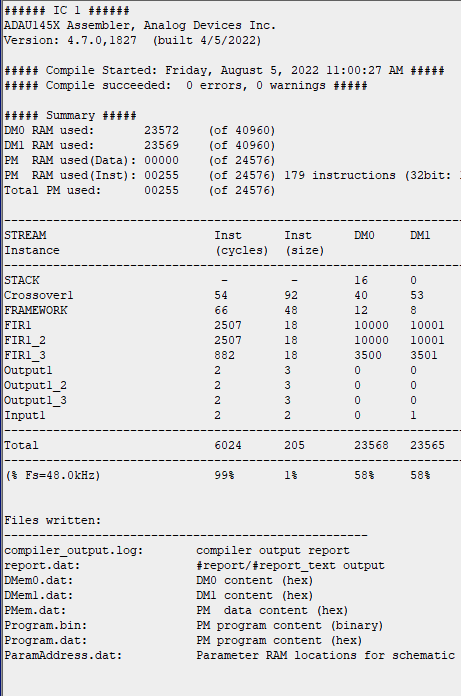The width and height of the screenshot is (461, 696).
Task: Click the 99% cycles usage figure
Action: click(x=225, y=475)
